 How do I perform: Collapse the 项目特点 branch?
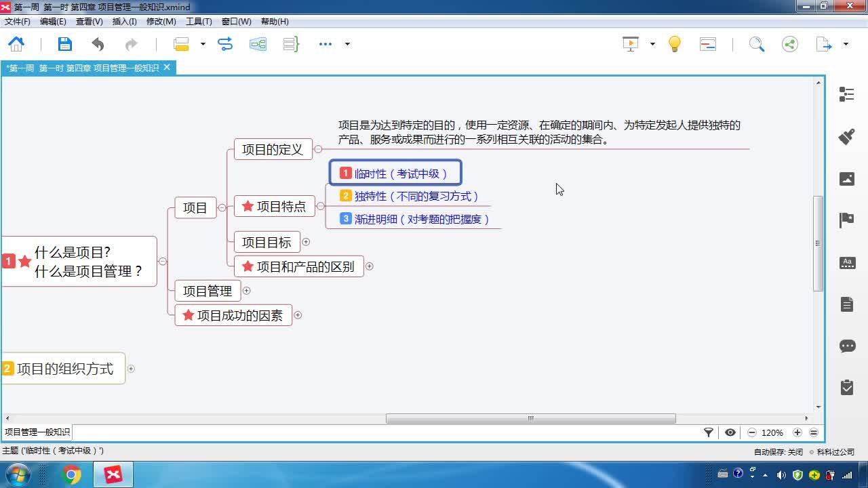click(x=321, y=207)
